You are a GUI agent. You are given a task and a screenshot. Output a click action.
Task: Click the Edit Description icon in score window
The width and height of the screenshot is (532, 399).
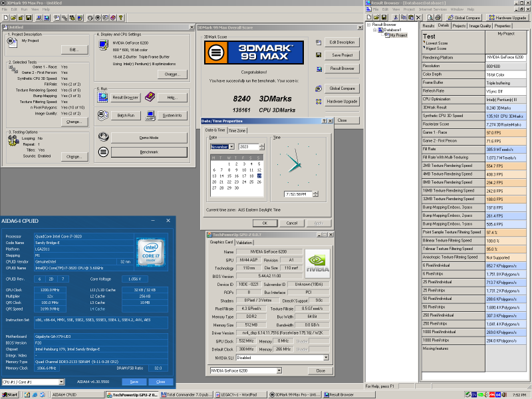click(x=319, y=43)
